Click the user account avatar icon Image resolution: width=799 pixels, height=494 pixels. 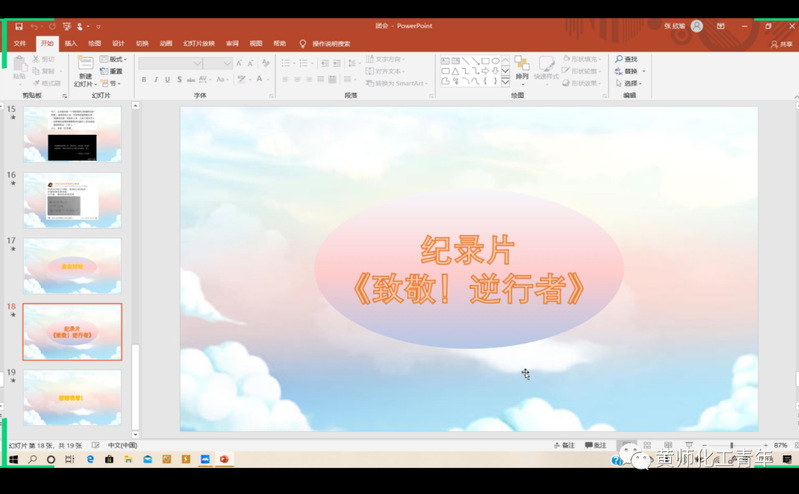697,27
